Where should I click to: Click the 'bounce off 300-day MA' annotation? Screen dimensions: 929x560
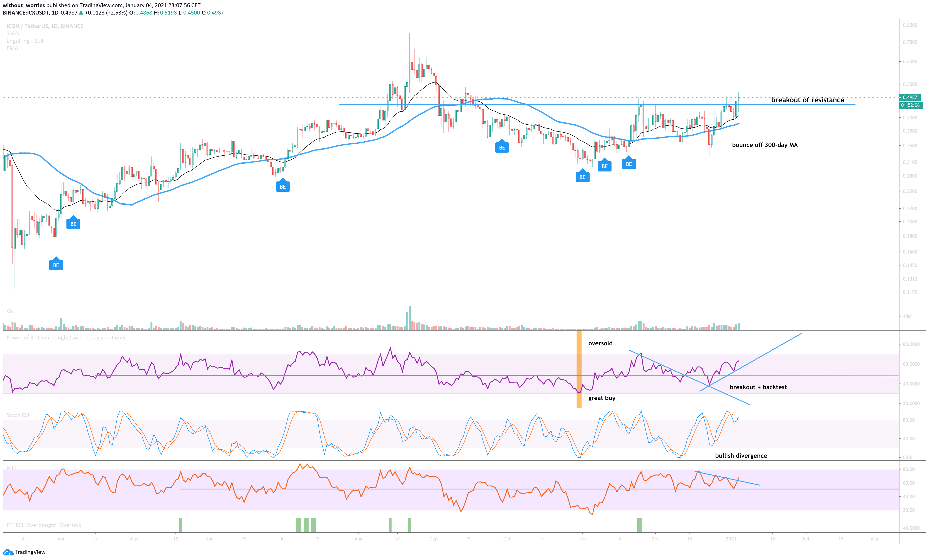[765, 145]
